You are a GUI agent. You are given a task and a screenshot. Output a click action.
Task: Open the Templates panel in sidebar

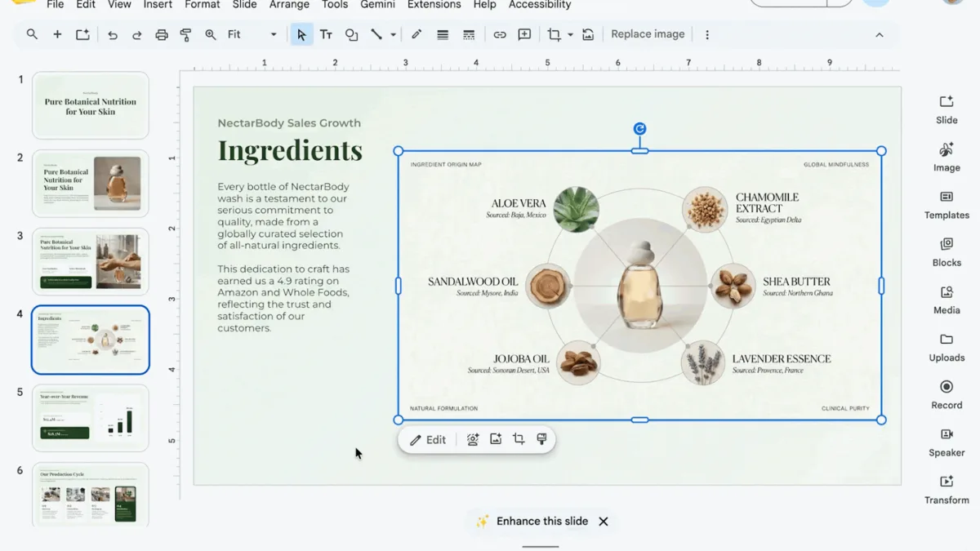(947, 204)
